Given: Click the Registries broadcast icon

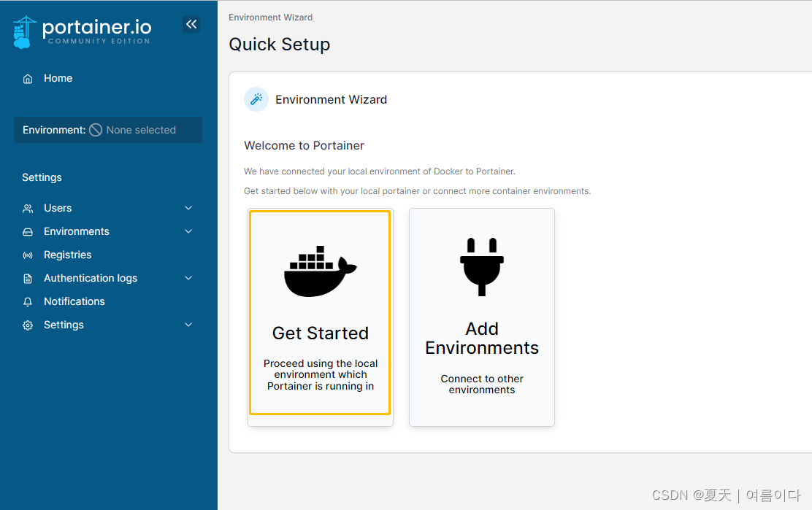Looking at the screenshot, I should (28, 255).
